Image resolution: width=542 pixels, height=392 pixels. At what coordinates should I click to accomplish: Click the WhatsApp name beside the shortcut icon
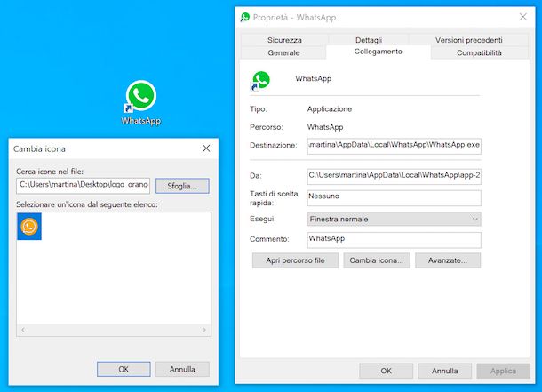313,78
